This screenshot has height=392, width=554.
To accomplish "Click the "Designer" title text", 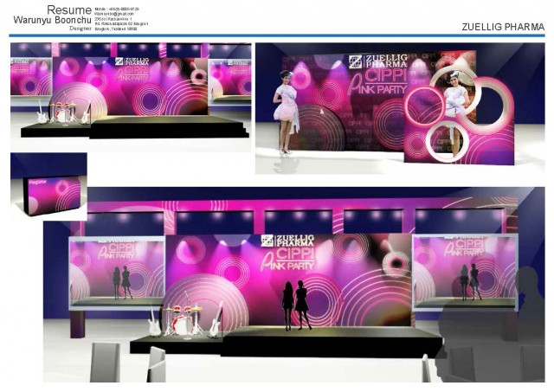I will pos(81,29).
